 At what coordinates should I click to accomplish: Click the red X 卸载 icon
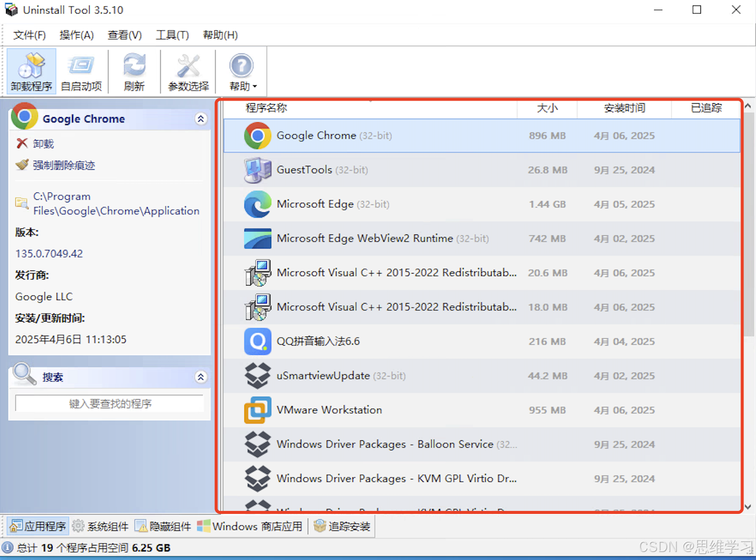[x=22, y=144]
